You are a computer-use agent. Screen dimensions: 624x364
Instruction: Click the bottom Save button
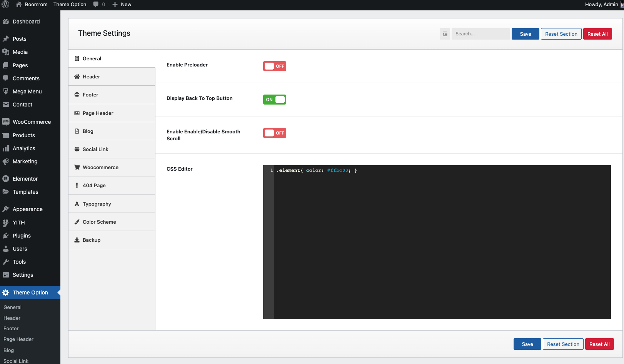coord(527,344)
